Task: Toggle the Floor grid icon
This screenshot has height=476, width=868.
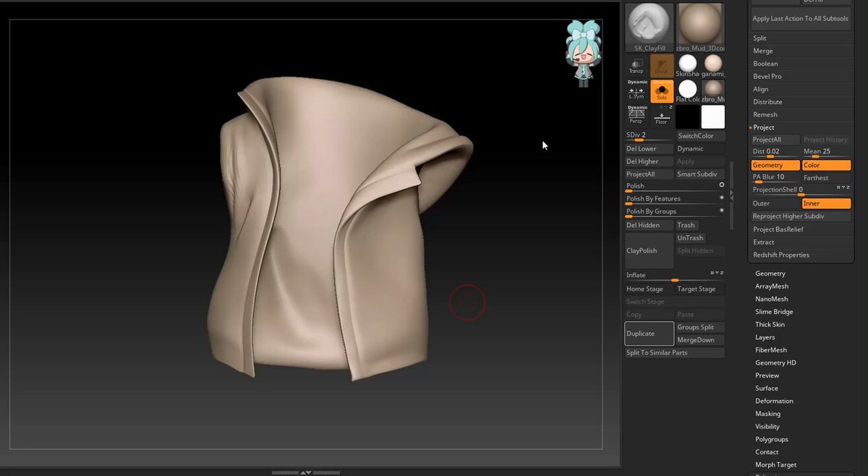Action: tap(662, 116)
